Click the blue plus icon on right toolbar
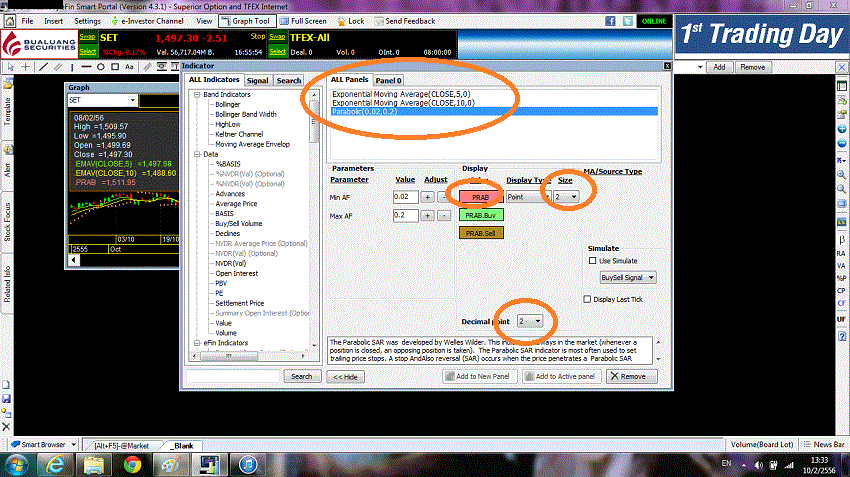This screenshot has height=477, width=850. click(x=842, y=129)
